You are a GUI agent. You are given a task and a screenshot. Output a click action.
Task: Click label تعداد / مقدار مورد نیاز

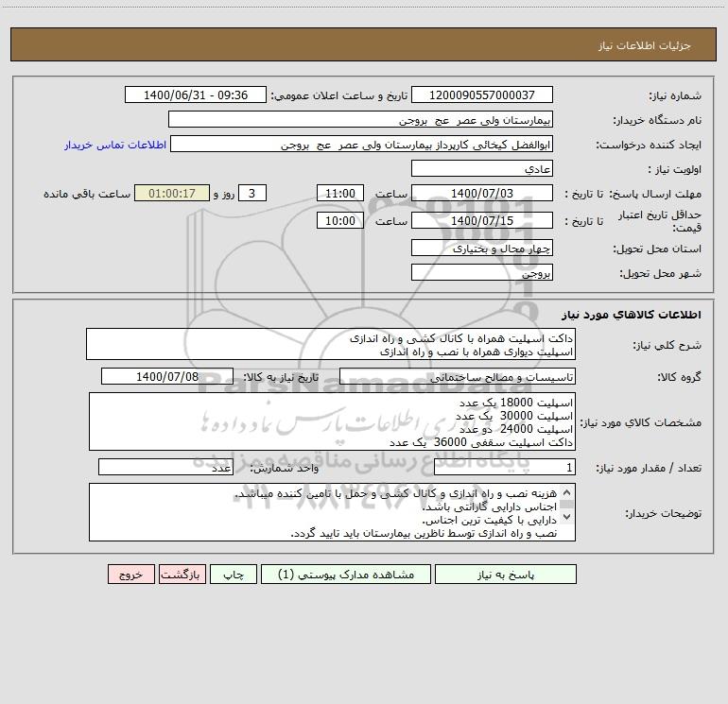(x=649, y=468)
